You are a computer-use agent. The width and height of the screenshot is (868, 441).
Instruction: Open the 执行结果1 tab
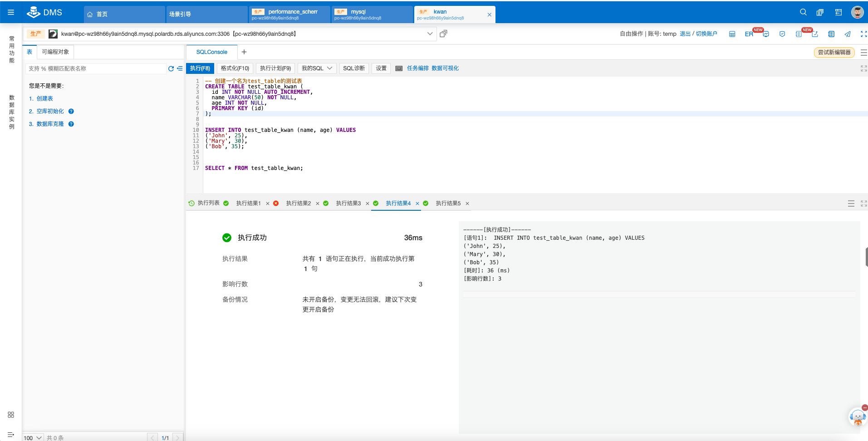(x=249, y=204)
